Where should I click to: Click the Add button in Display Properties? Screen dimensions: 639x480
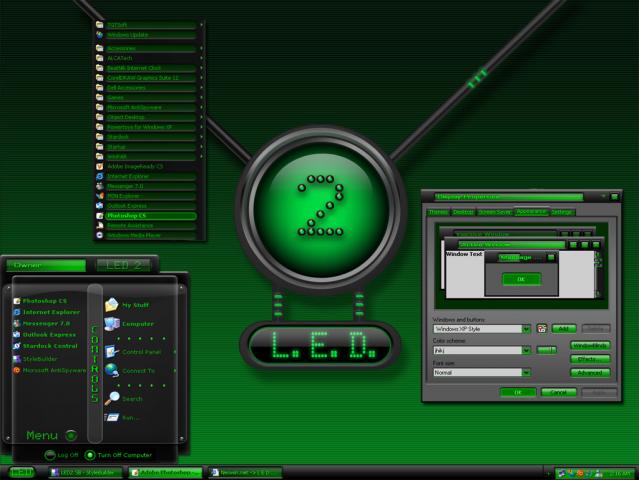click(x=564, y=328)
